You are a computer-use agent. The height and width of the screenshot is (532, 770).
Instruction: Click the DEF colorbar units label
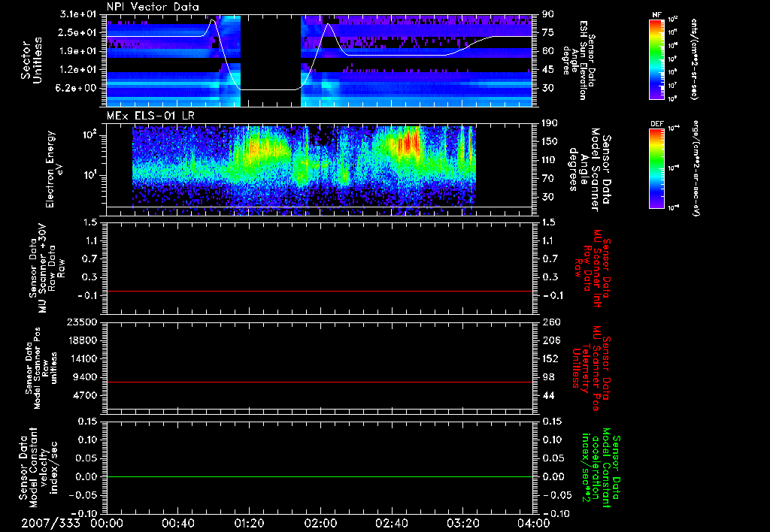(696, 168)
